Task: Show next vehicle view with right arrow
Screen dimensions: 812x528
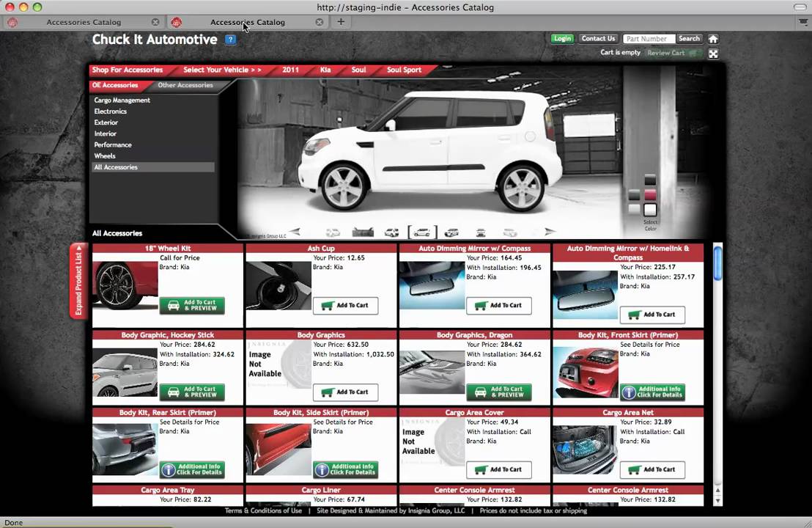Action: pyautogui.click(x=550, y=232)
